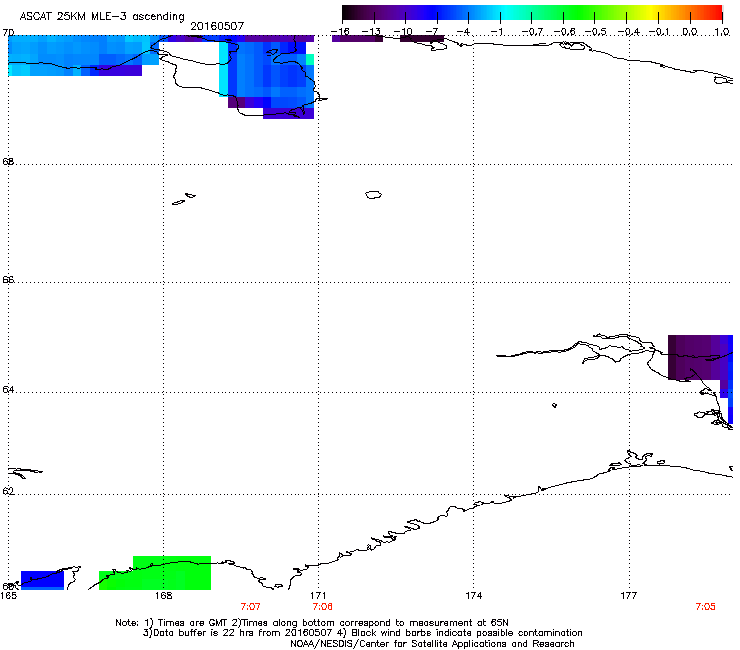This screenshot has width=740, height=650.
Task: Click the colorbar label "-0.1"
Action: [659, 32]
